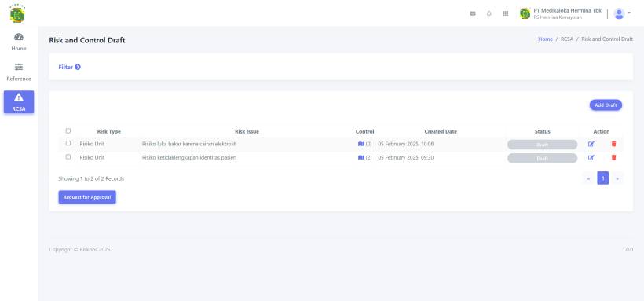The width and height of the screenshot is (644, 301).
Task: Follow the Home breadcrumb link
Action: click(x=545, y=39)
